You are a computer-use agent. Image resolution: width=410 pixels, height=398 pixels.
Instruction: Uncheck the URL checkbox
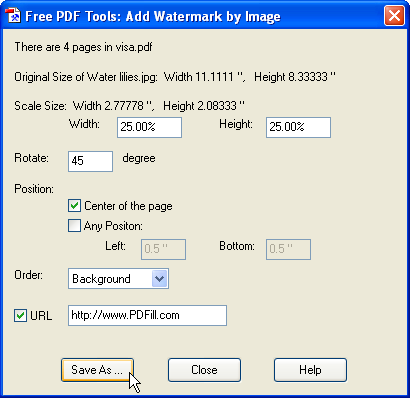tap(20, 315)
